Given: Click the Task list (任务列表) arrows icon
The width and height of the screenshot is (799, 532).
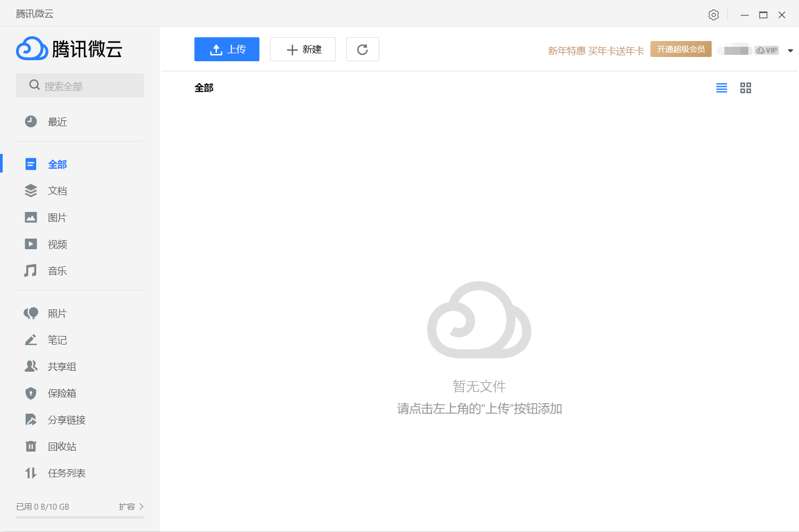Looking at the screenshot, I should [31, 473].
